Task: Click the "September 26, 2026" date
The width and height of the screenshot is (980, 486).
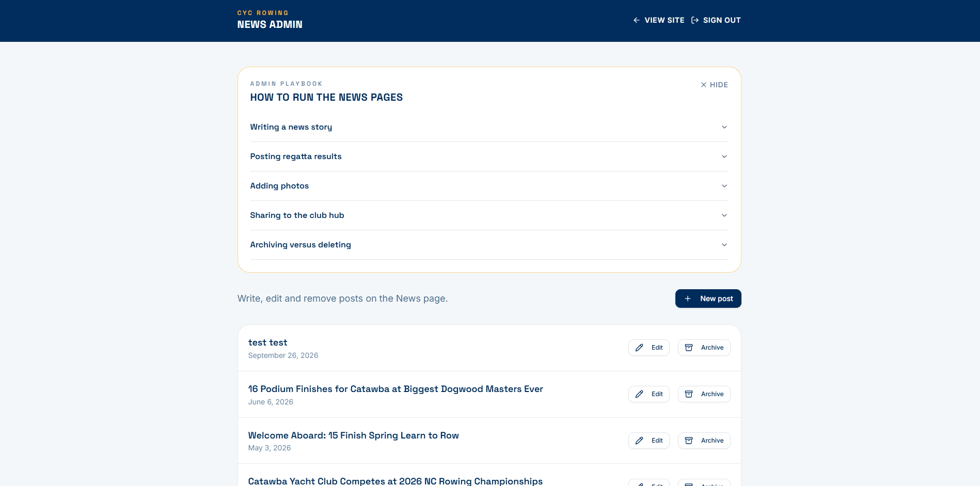Action: 283,355
